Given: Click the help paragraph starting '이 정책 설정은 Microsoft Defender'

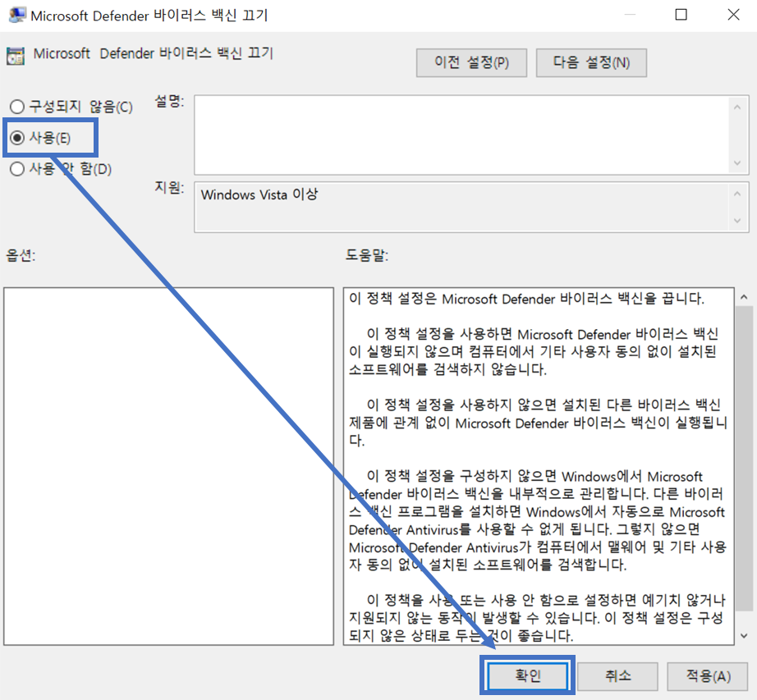Looking at the screenshot, I should pos(526,299).
